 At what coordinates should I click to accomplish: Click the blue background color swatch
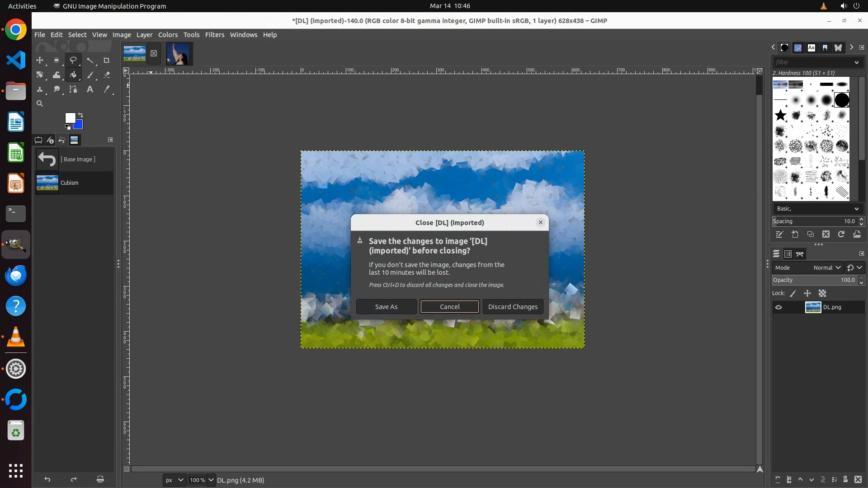(79, 125)
